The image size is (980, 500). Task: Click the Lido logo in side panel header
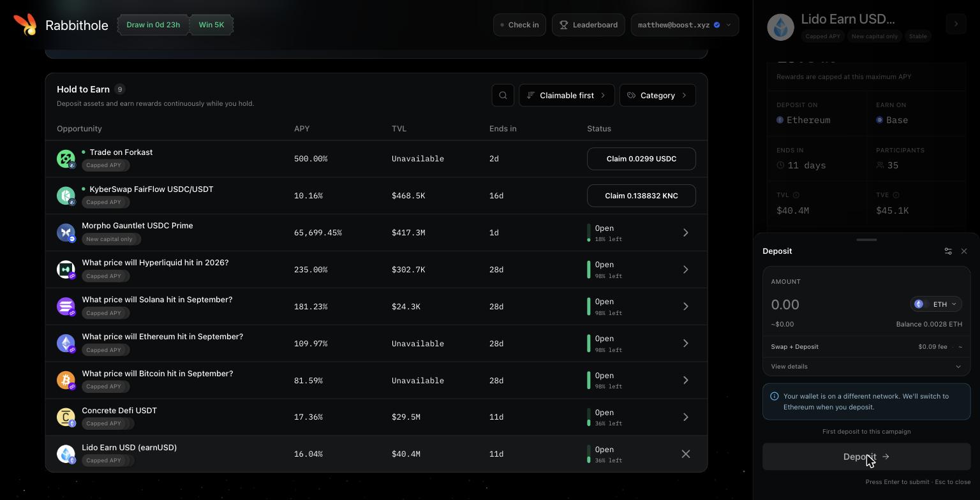click(780, 27)
